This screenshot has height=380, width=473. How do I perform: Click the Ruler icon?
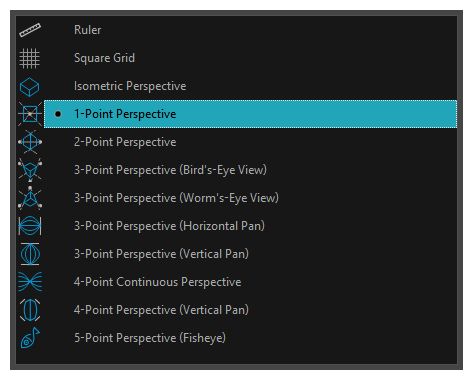coord(30,30)
